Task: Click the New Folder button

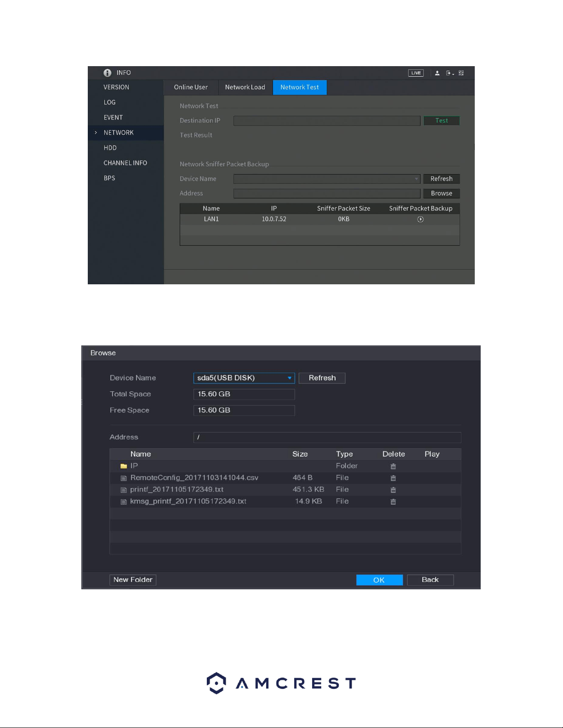Action: pos(133,580)
